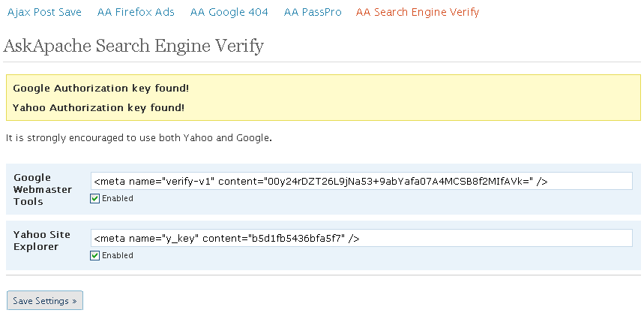Click Enabled label under Google meta field
Screen dimensions: 644x313
tap(118, 198)
